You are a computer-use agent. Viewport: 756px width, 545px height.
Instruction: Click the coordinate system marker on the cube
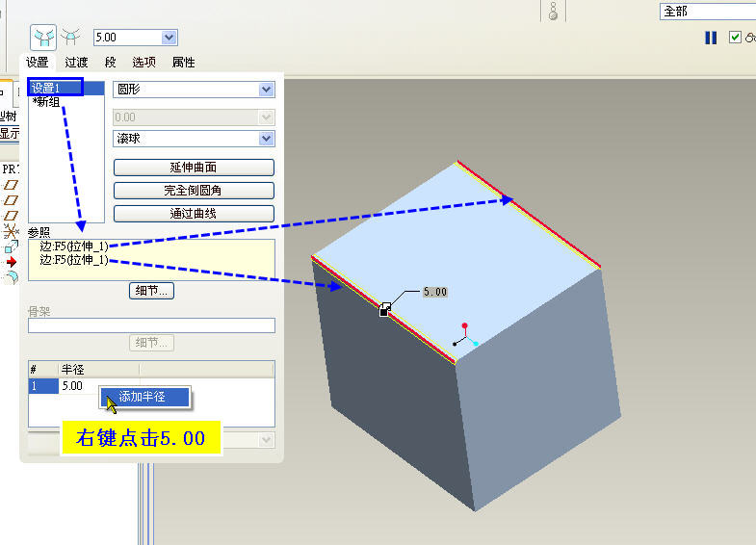tap(465, 336)
